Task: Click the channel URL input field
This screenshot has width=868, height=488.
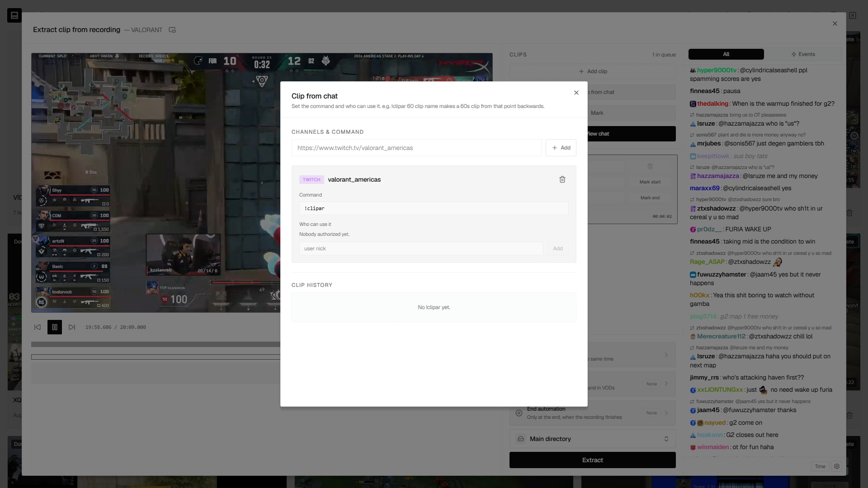Action: click(416, 148)
